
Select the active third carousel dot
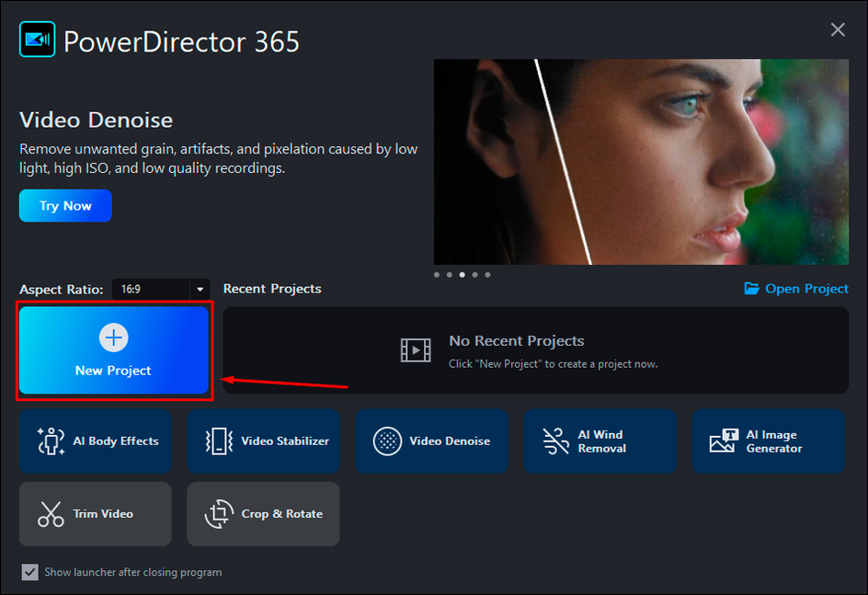pyautogui.click(x=463, y=275)
